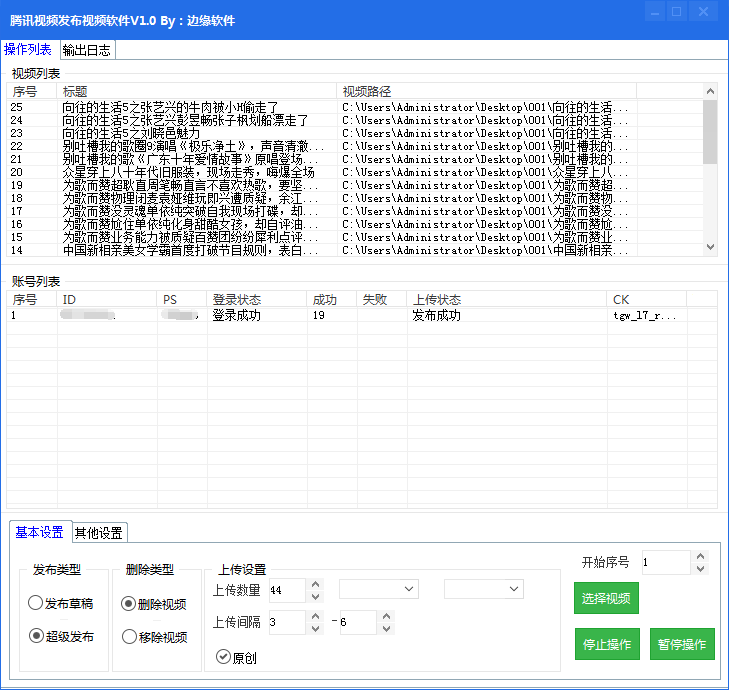Decrease 上传间隔 minimum value arrow
This screenshot has width=729, height=690.
[315, 629]
